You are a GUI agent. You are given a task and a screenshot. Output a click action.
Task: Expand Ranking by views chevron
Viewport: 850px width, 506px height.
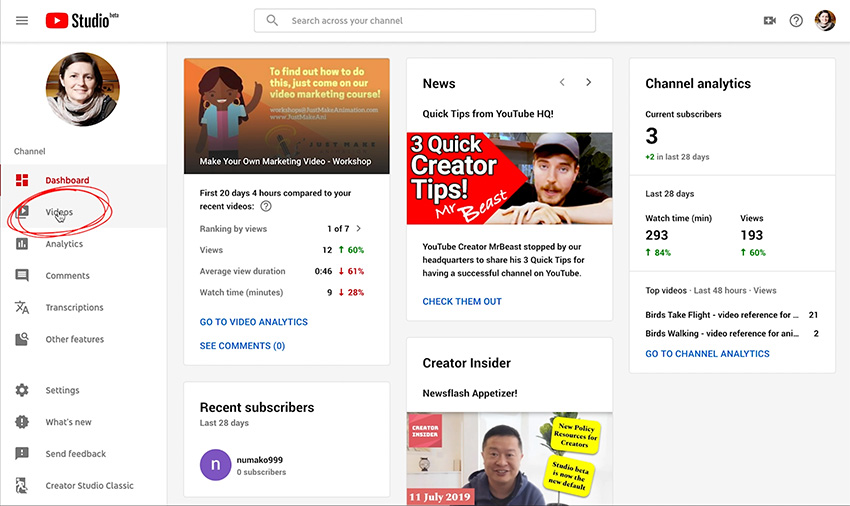[358, 228]
